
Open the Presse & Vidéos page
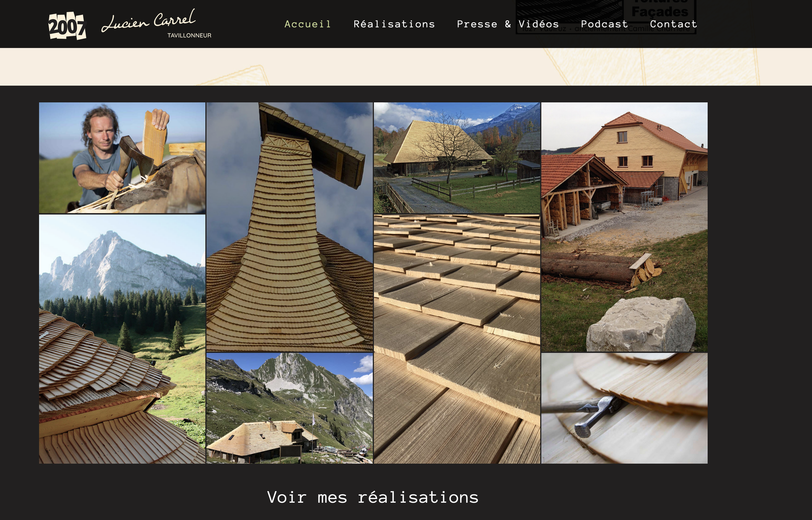point(508,24)
